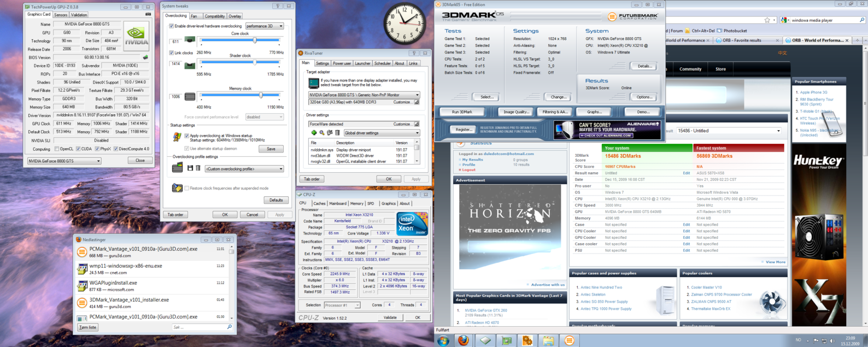Click the Image Quality... button in 3DMark05

(x=516, y=112)
